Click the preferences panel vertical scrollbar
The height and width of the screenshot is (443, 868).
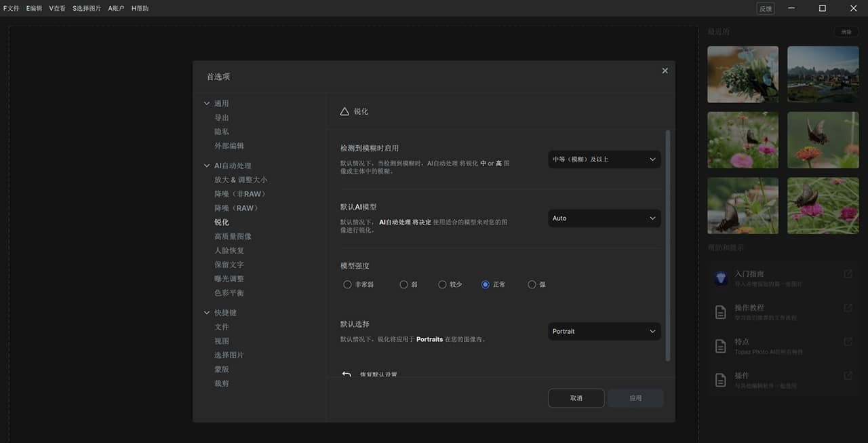tap(668, 246)
